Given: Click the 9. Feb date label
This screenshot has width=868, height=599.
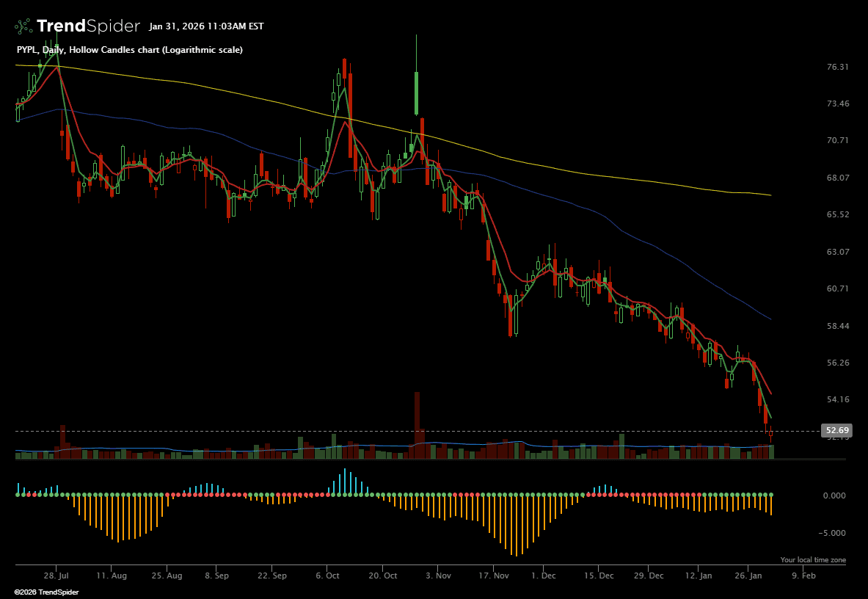Looking at the screenshot, I should click(803, 576).
